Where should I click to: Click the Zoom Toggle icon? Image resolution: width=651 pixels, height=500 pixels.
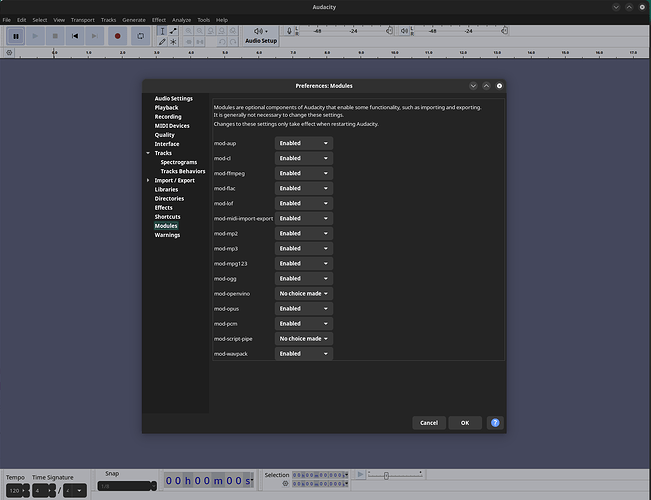pyautogui.click(x=233, y=31)
